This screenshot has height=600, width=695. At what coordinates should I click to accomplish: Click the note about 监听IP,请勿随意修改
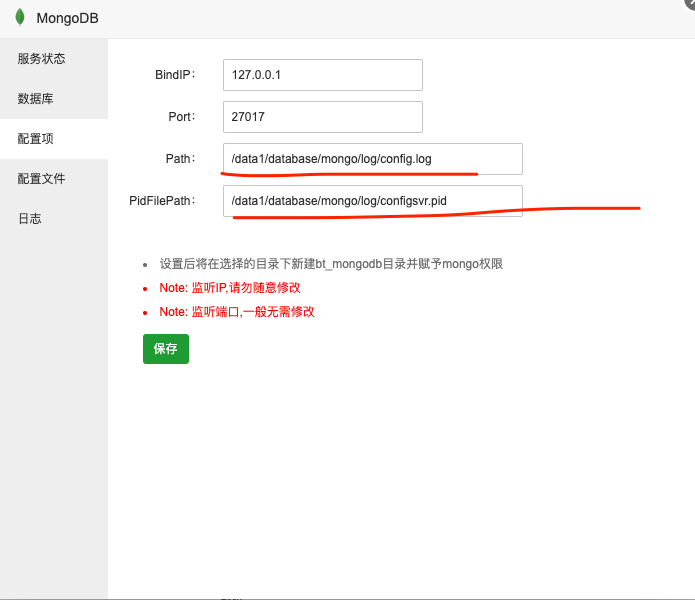(230, 288)
